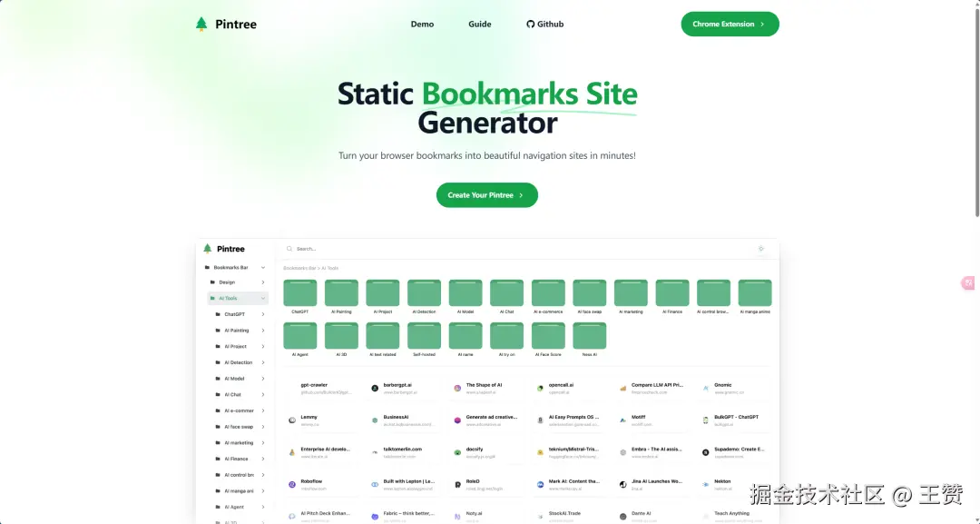Click the Supademo bookmark favicon

click(706, 452)
